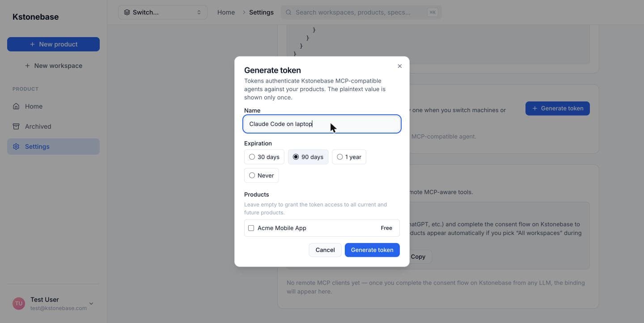
Task: Create a New workspace
Action: (53, 66)
